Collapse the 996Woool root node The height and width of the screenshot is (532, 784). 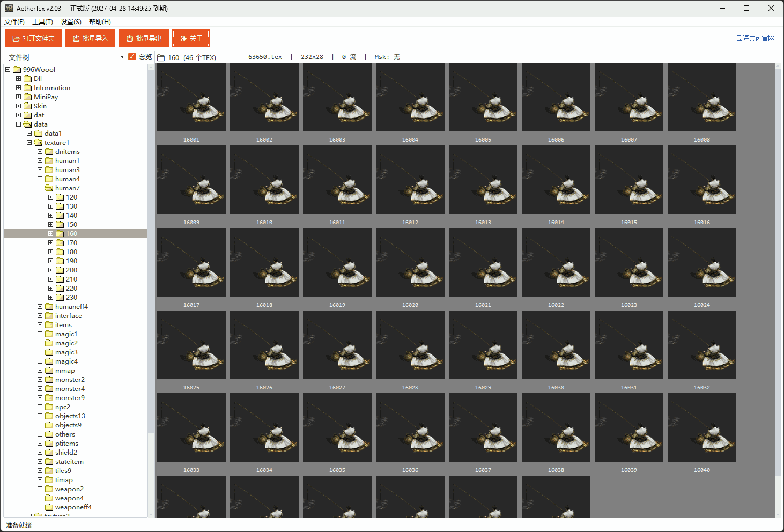8,69
